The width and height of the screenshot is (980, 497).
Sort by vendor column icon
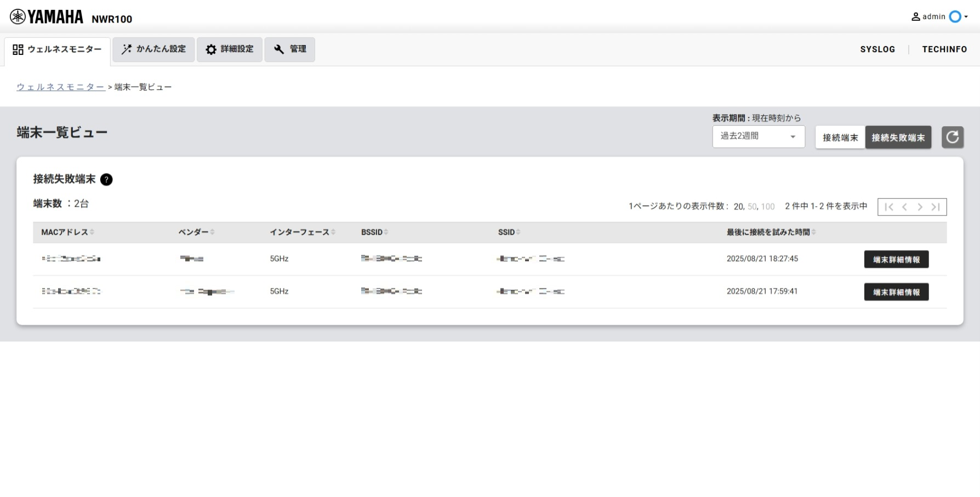coord(212,233)
